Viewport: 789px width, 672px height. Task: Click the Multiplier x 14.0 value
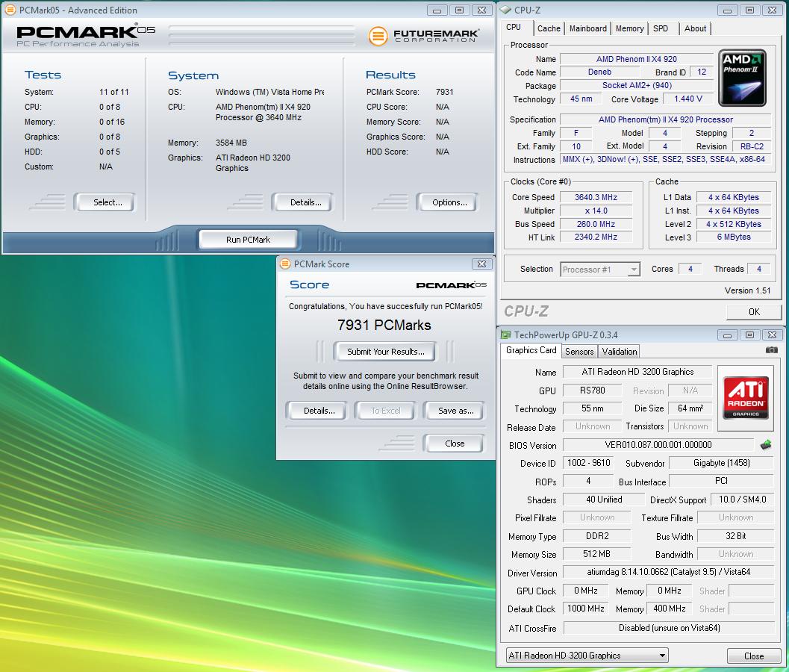pyautogui.click(x=596, y=211)
